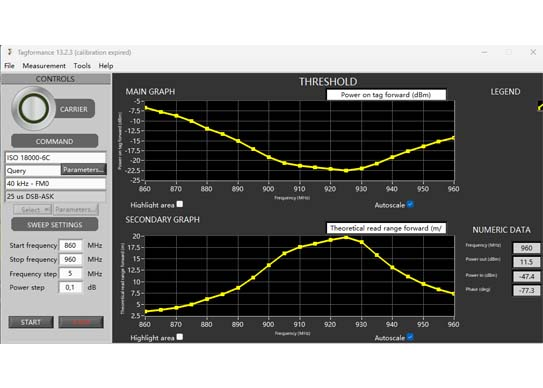Viewport: 543px width, 388px height.
Task: Open Parameters next to Query
Action: 83,170
